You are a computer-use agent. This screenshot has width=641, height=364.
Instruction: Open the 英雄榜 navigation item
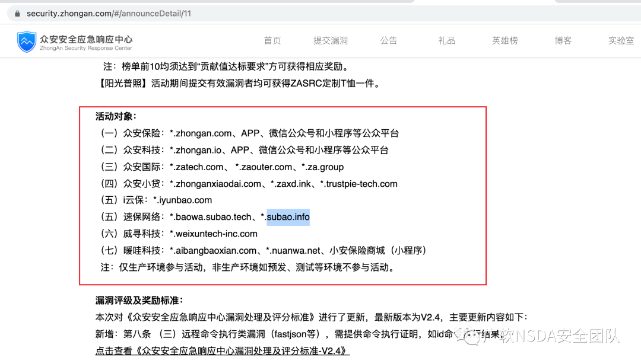505,40
